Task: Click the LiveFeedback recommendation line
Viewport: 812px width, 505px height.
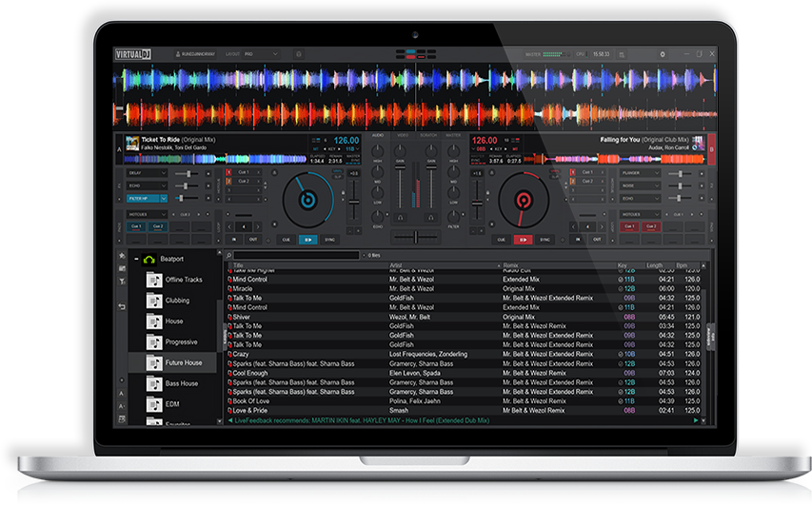Action: point(362,420)
